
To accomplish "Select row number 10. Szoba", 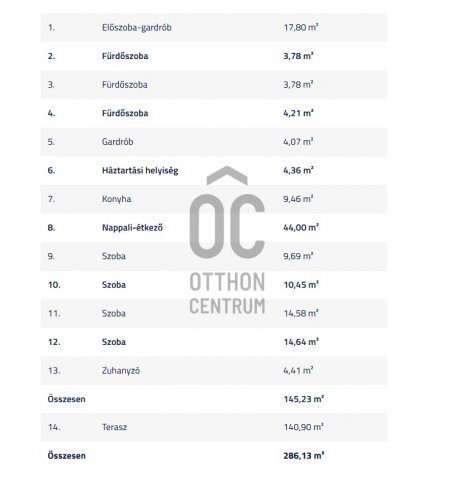I will point(214,285).
